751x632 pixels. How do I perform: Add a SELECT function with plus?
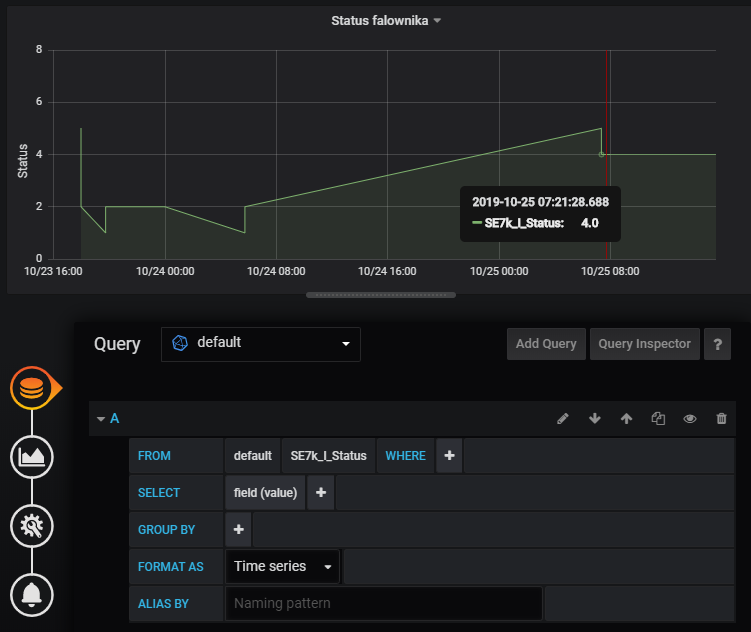(x=321, y=492)
